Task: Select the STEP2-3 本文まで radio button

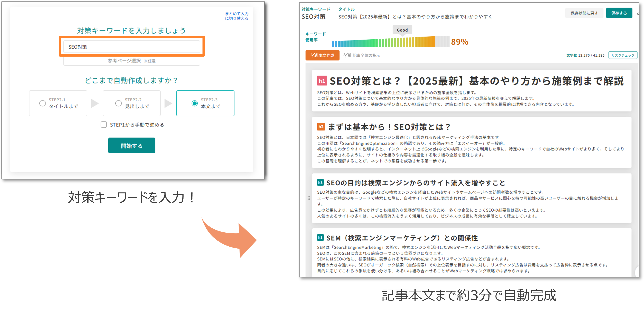Action: tap(194, 103)
